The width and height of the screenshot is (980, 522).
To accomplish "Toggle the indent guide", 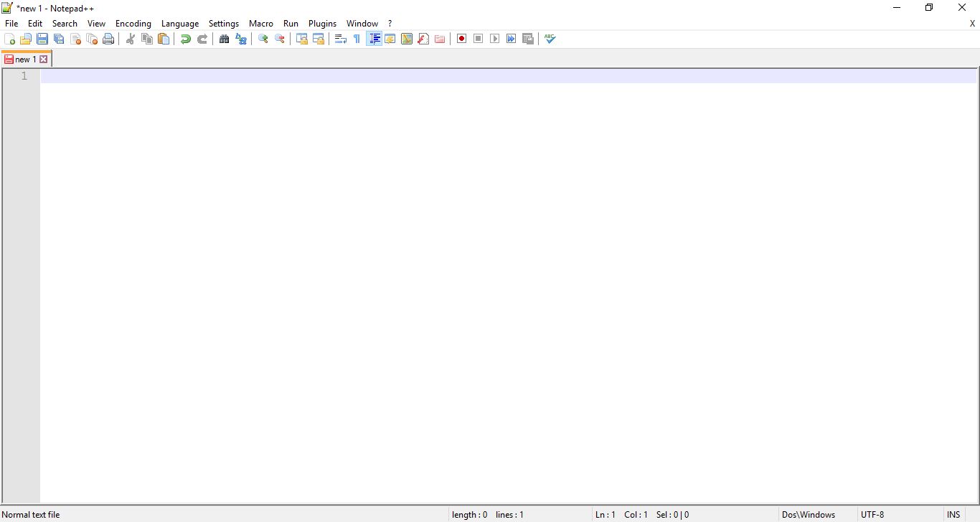I will click(x=374, y=39).
